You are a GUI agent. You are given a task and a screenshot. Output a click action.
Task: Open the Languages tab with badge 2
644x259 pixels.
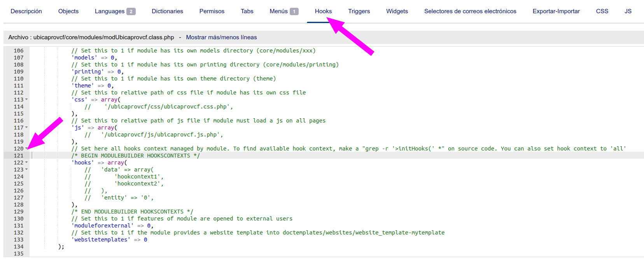coord(115,11)
